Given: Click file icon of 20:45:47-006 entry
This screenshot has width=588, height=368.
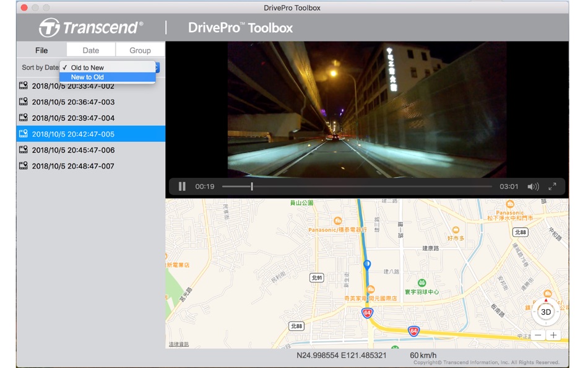Looking at the screenshot, I should tap(24, 149).
